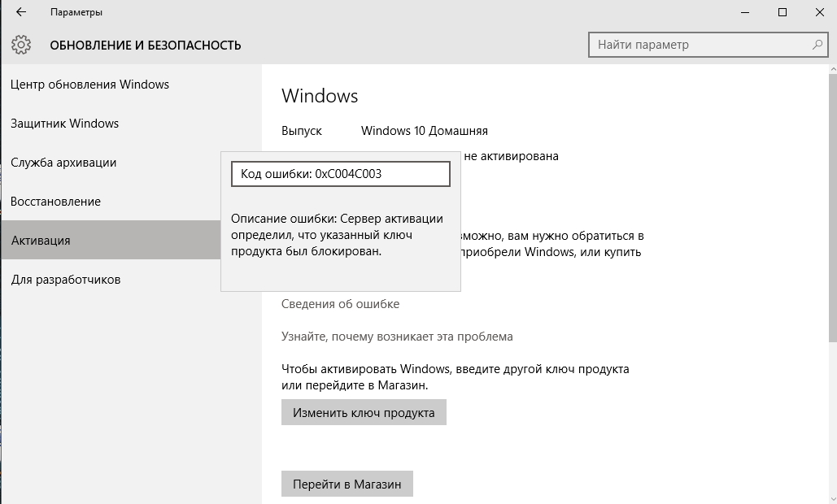Switch to the 'Восстановление' section
Screen dimensions: 837x504
point(56,202)
